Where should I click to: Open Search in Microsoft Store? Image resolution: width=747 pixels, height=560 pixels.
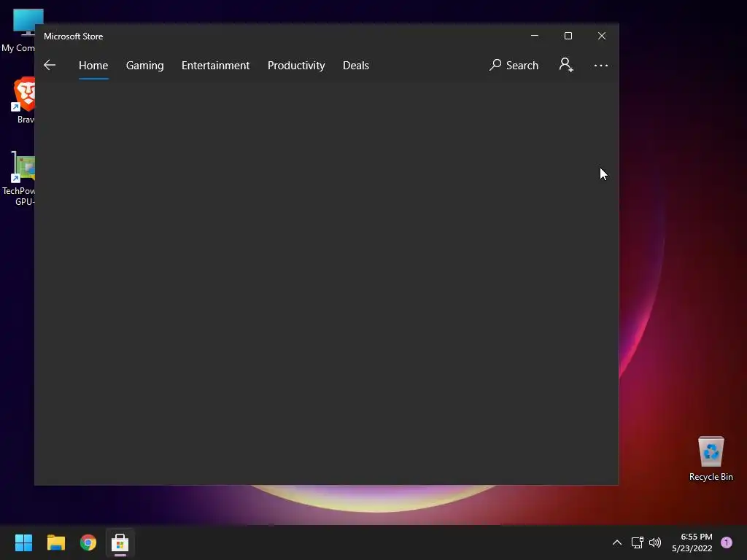click(x=514, y=65)
